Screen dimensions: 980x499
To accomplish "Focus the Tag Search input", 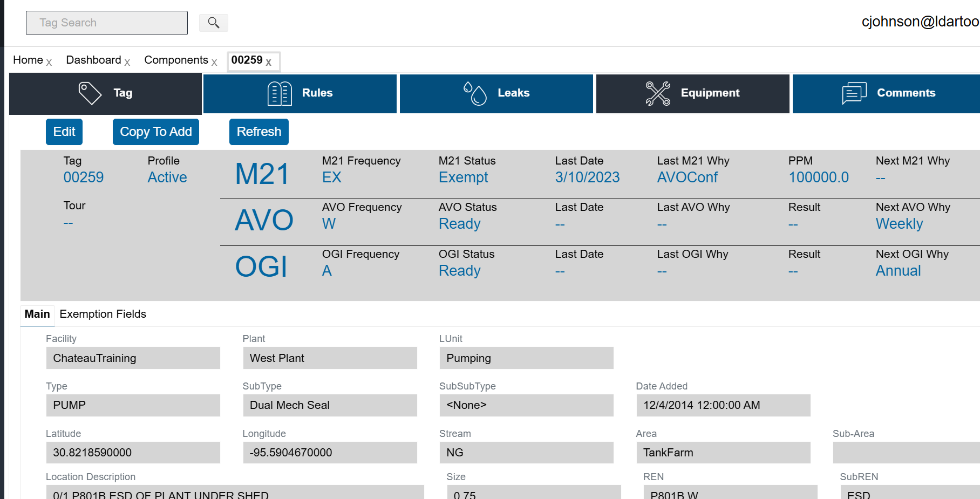I will 107,23.
